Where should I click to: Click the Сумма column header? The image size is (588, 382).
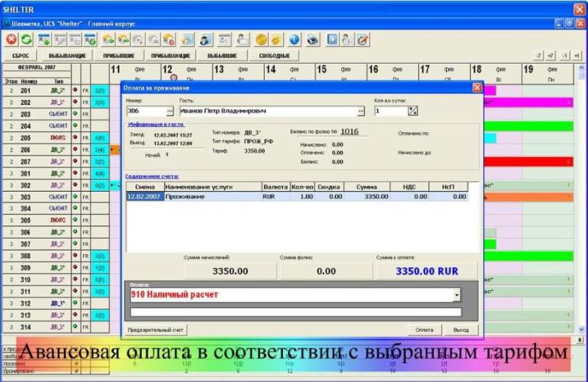click(367, 187)
